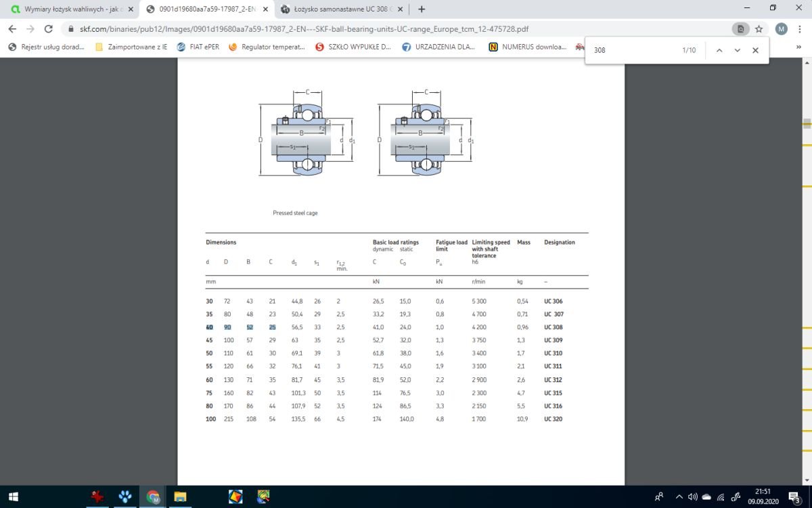Click the browser back arrow

(12, 29)
